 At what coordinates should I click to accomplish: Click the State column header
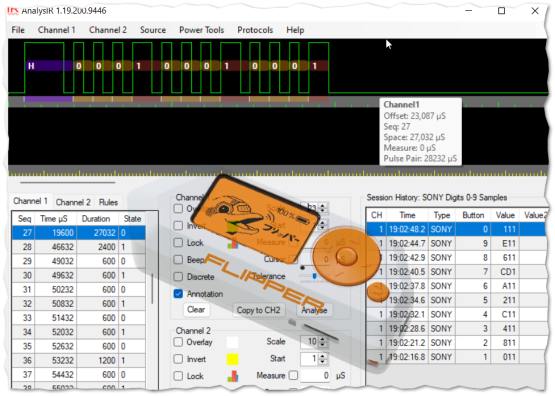click(x=132, y=219)
